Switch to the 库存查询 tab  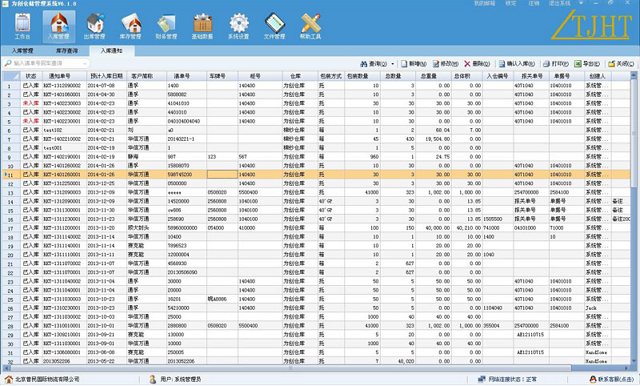[x=67, y=51]
